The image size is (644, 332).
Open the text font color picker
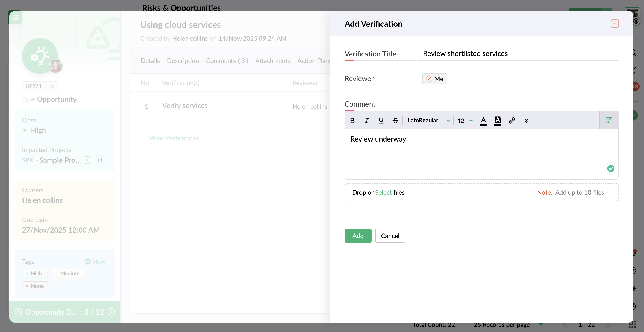tap(483, 121)
